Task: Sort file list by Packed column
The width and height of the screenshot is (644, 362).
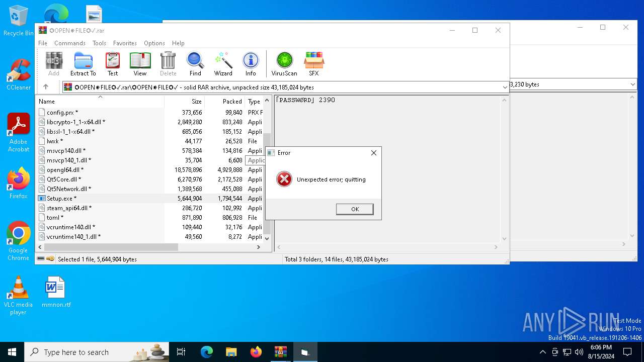Action: (225, 102)
